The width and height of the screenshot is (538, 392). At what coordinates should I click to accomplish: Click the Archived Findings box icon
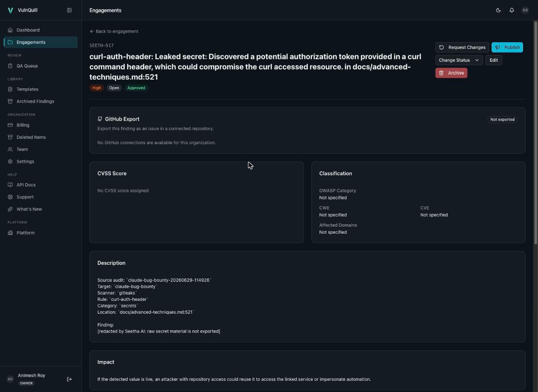click(10, 102)
